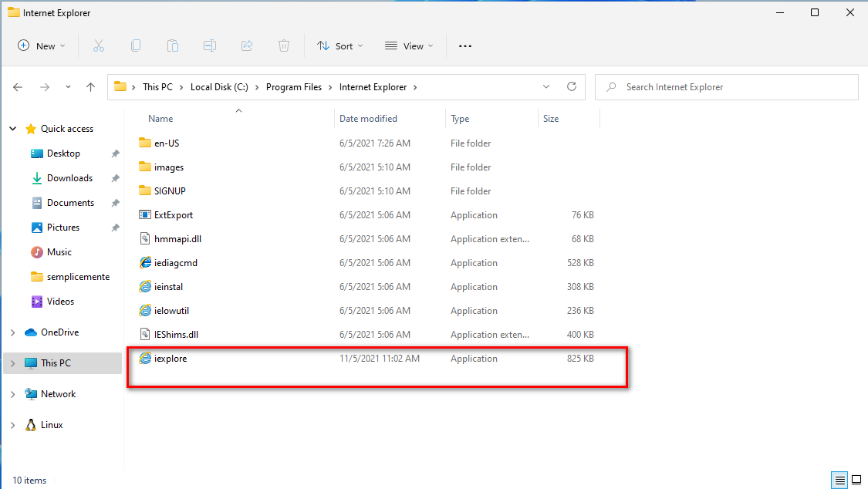Click Program Files in the breadcrumb

coord(294,87)
